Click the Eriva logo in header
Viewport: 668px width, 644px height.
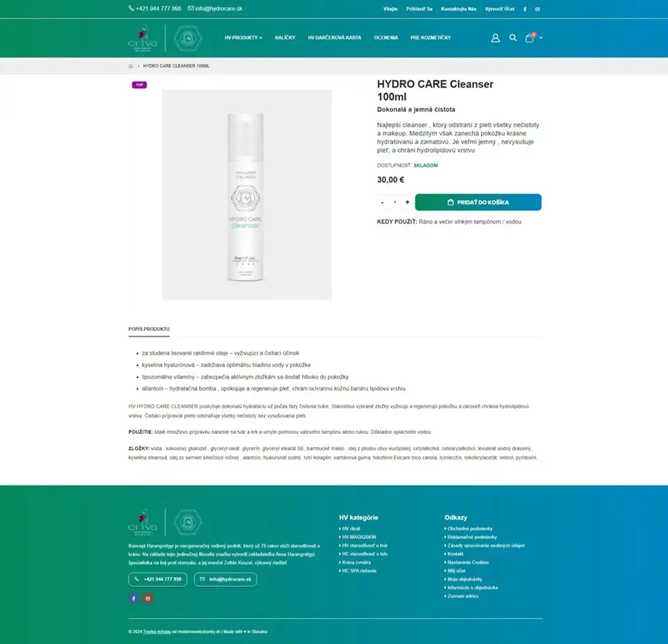(143, 38)
